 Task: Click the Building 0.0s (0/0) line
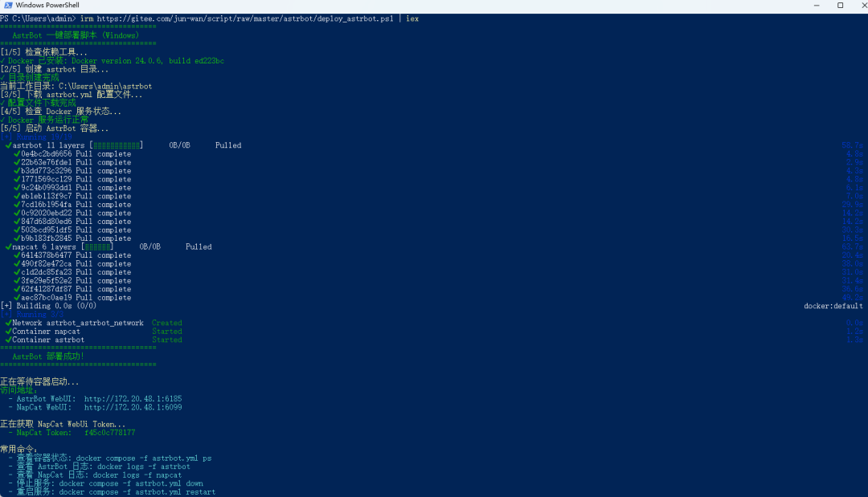point(49,306)
